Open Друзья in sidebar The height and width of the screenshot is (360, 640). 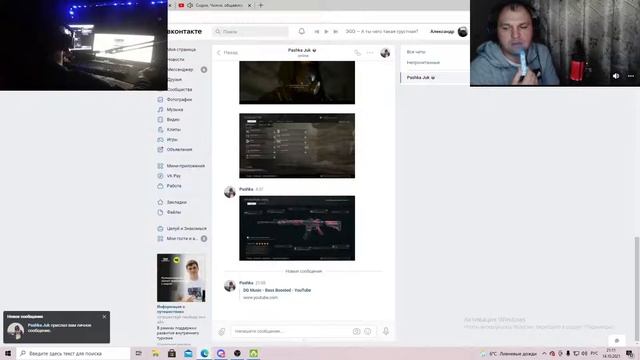coord(175,80)
